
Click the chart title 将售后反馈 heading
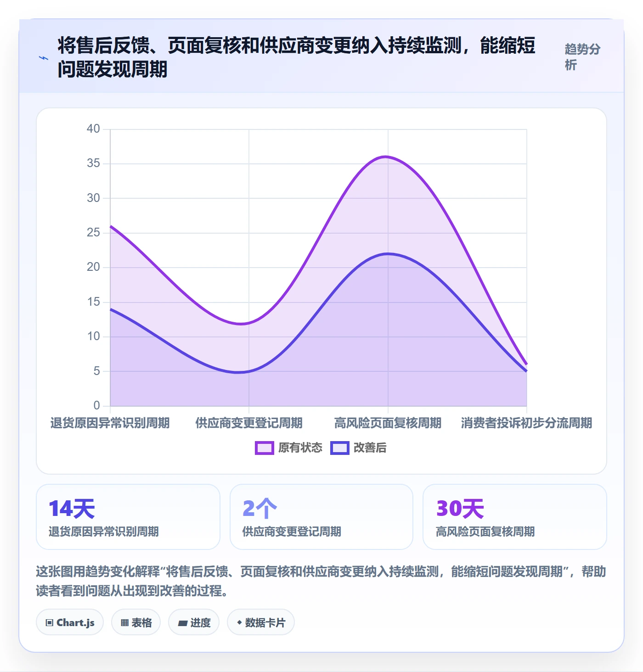tap(297, 57)
